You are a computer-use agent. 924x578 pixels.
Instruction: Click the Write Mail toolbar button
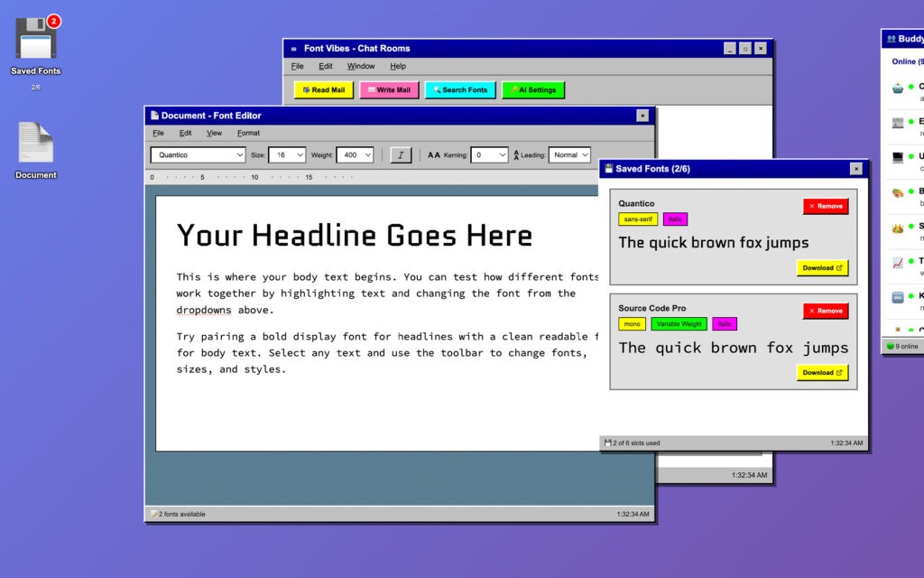pos(389,90)
